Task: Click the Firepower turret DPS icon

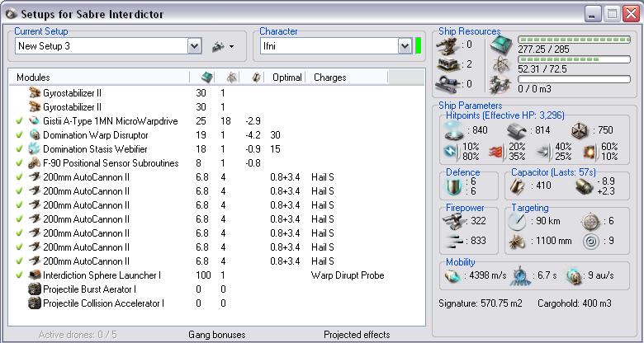Action: [x=454, y=221]
